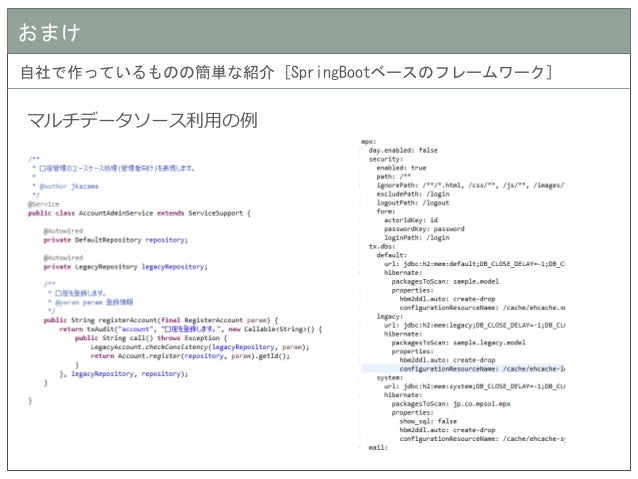638x479 pixels.
Task: Click the "excludePath: /login" line
Action: point(413,195)
